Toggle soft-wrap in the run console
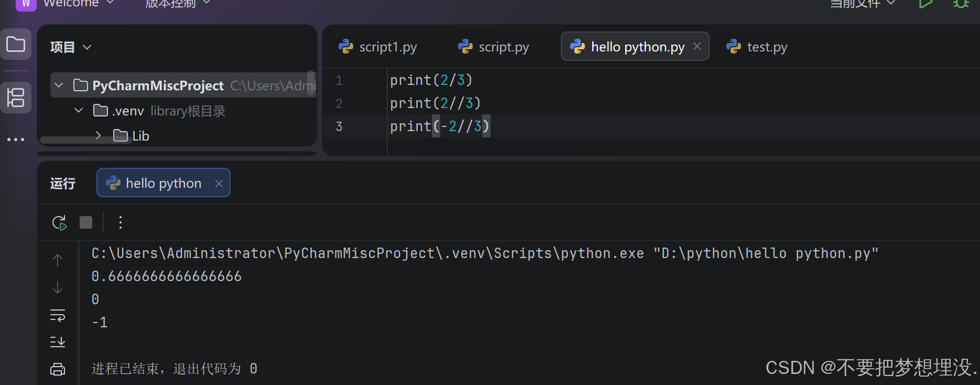 click(x=58, y=315)
